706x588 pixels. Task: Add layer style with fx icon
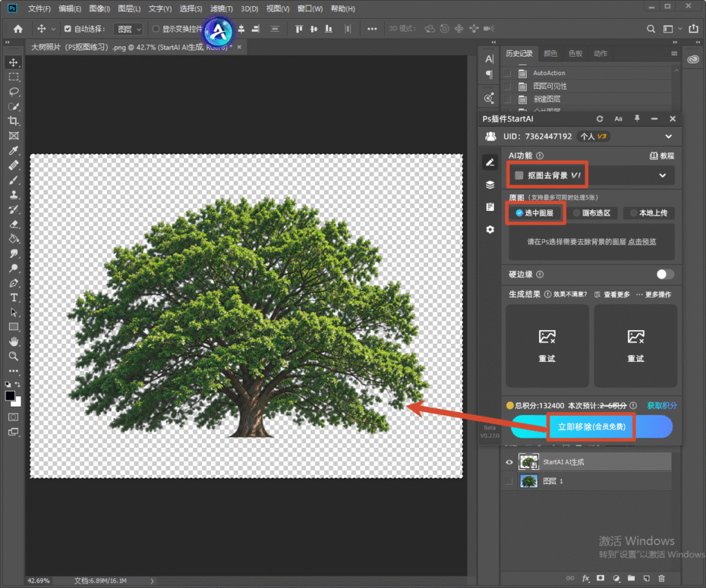[585, 578]
